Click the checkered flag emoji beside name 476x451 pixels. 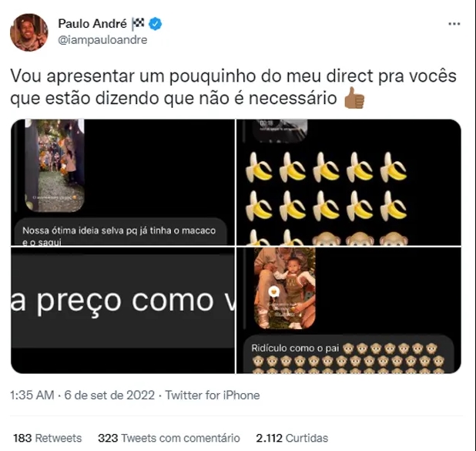(x=138, y=24)
